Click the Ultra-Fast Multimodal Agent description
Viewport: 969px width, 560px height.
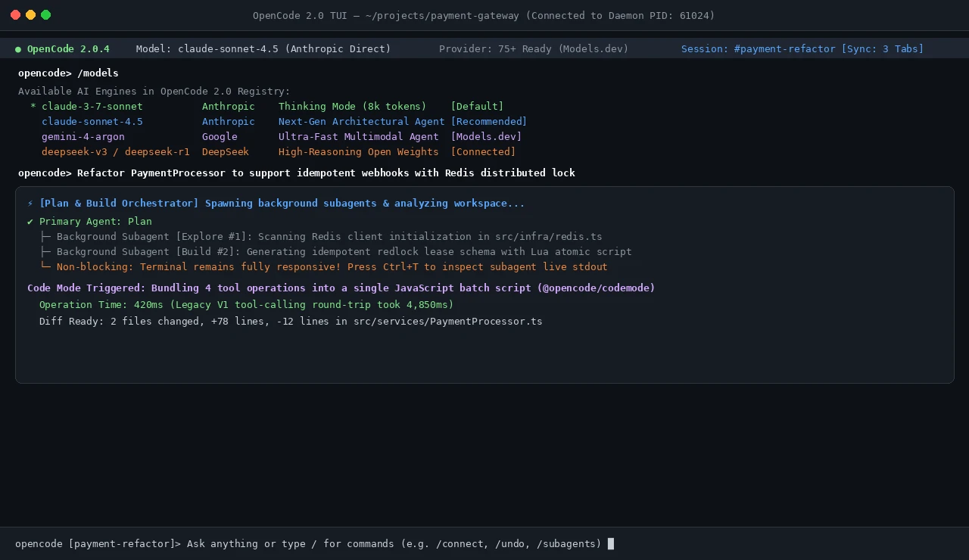[x=358, y=137]
